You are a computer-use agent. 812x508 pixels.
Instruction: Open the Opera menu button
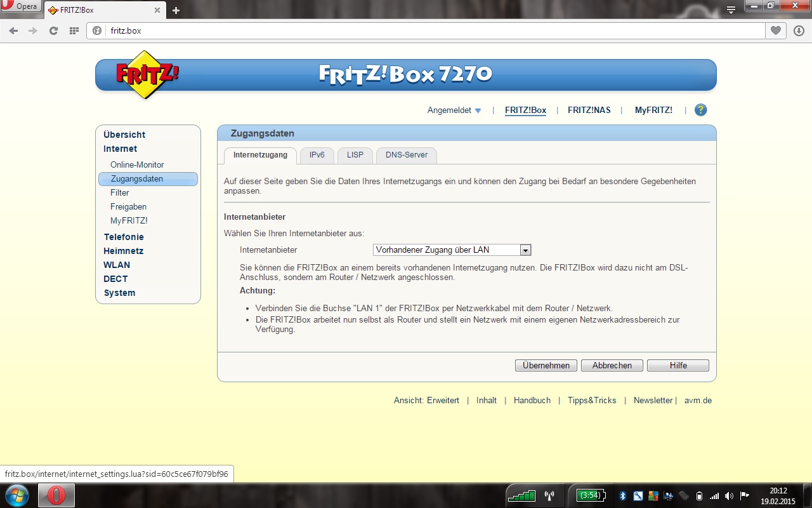21,7
